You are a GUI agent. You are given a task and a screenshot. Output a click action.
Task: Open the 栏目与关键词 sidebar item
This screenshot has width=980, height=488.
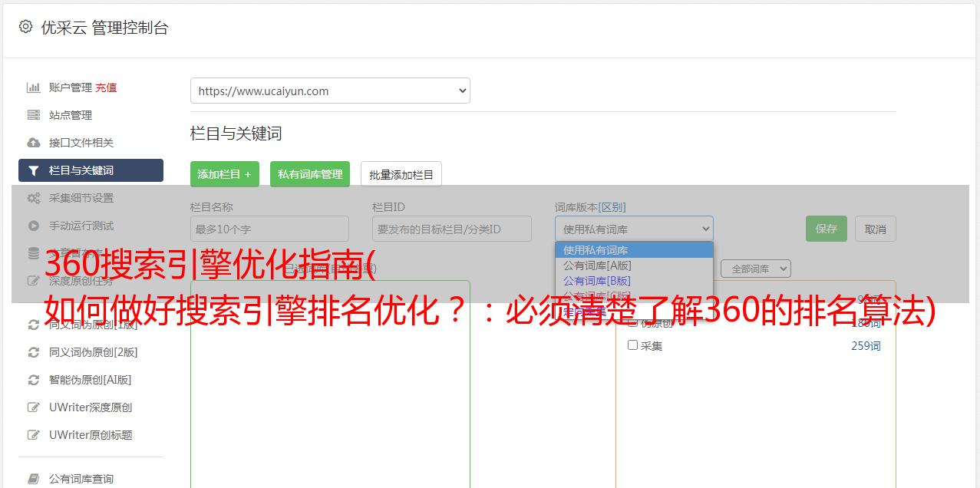click(x=91, y=170)
